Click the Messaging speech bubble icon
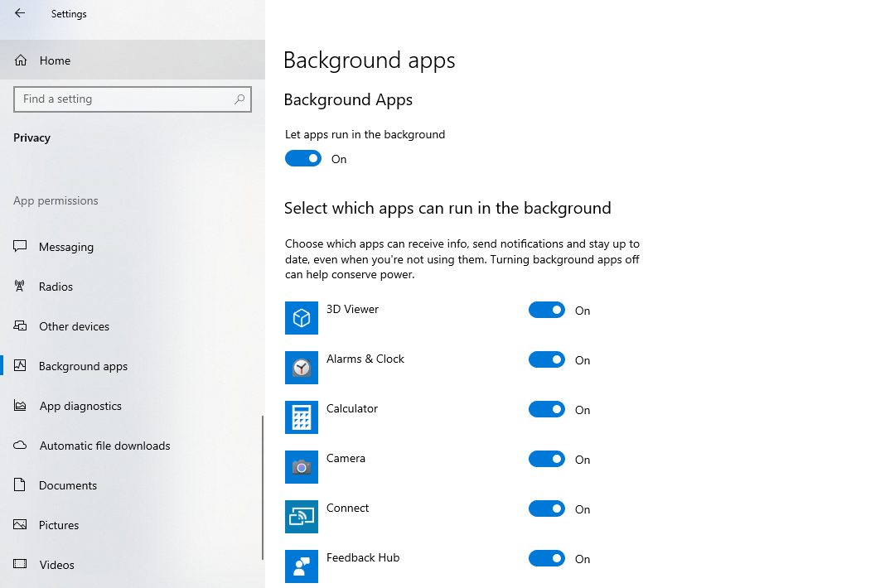 pyautogui.click(x=21, y=246)
